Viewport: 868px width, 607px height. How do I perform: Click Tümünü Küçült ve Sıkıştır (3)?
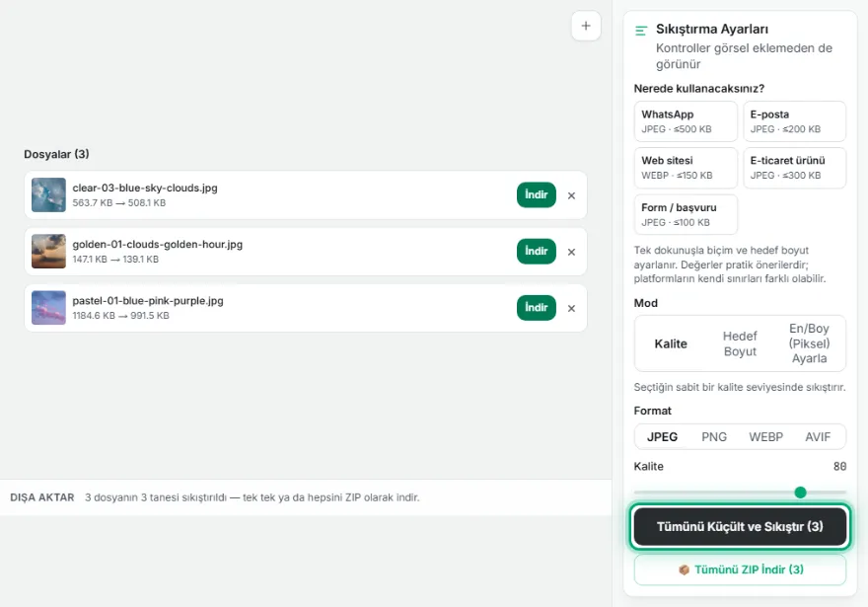pyautogui.click(x=740, y=527)
